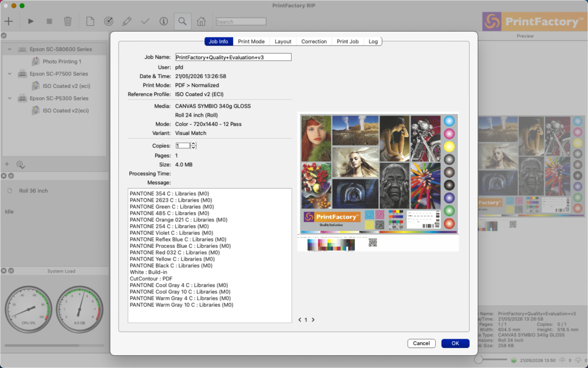Click the job preview thumbnail in dialog

(378, 182)
